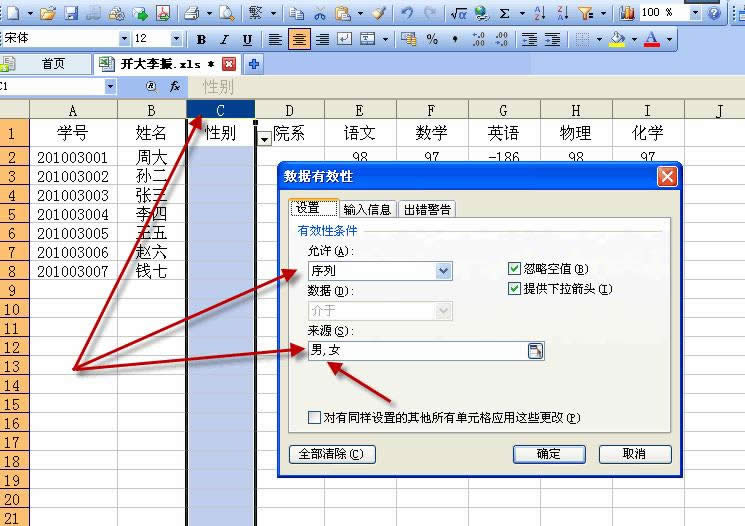
Task: Increase the indent of the cell
Action: 552,39
